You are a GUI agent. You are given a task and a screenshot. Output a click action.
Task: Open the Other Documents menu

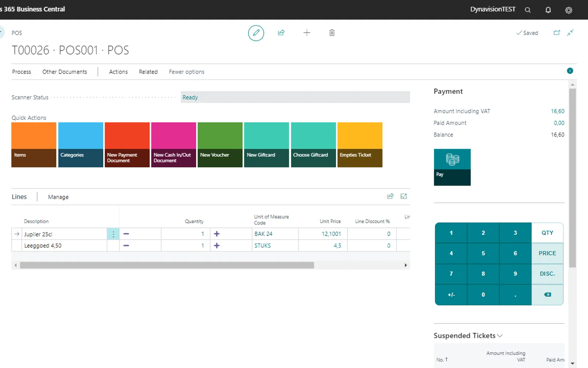(x=65, y=72)
